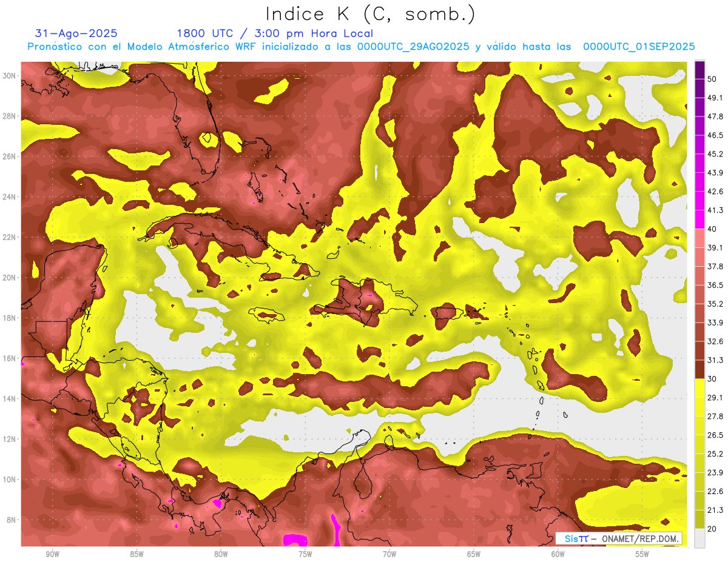The width and height of the screenshot is (728, 562).
Task: Click the "65W" longitude label
Action: click(474, 555)
